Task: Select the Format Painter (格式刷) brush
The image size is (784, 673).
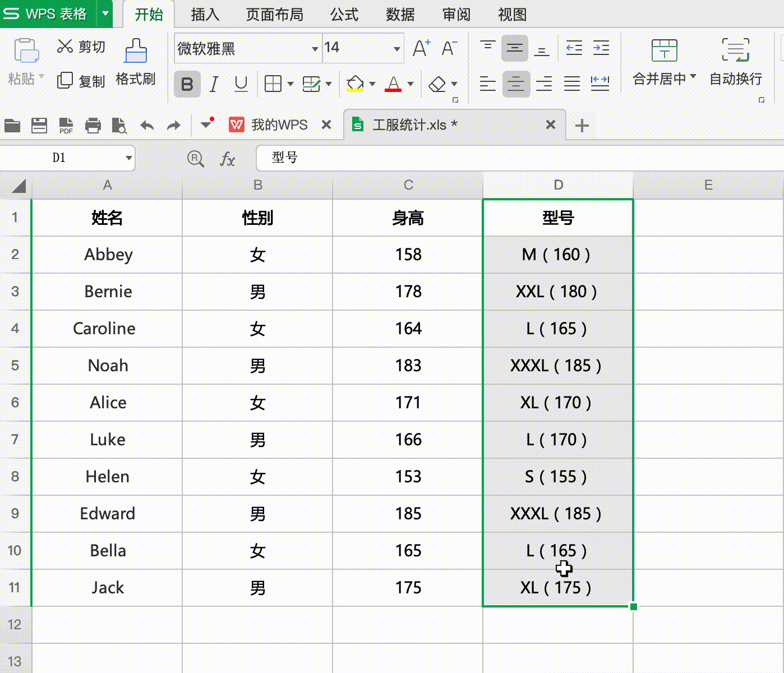Action: tap(136, 50)
